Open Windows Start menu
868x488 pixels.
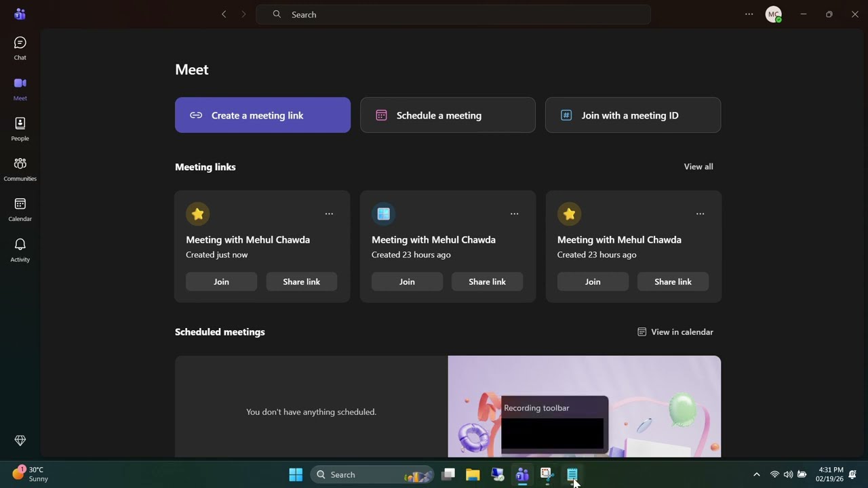[296, 474]
